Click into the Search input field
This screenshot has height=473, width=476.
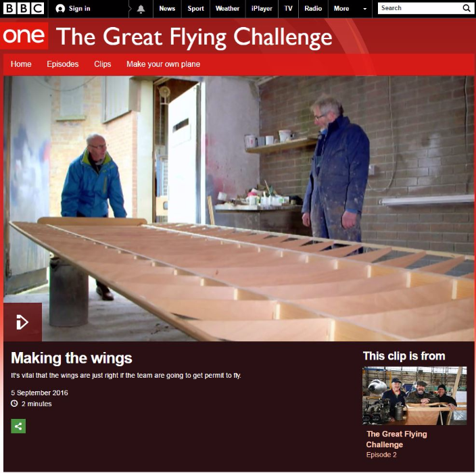[x=420, y=8]
